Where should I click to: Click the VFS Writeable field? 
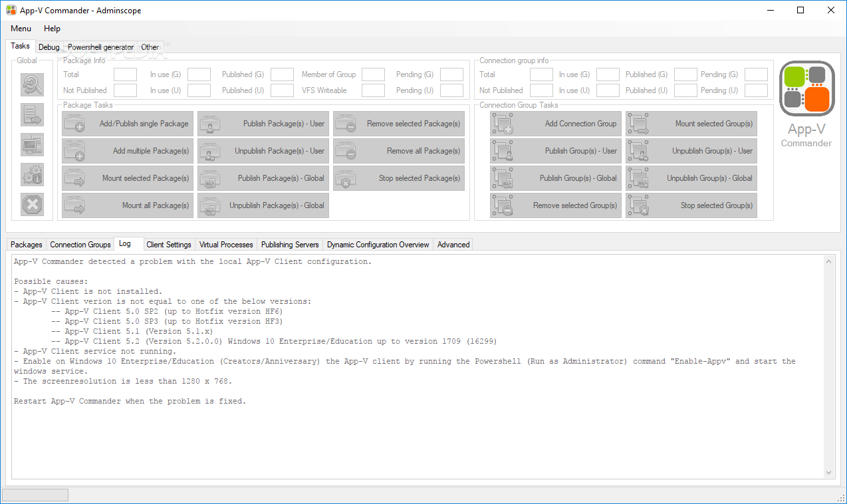373,90
